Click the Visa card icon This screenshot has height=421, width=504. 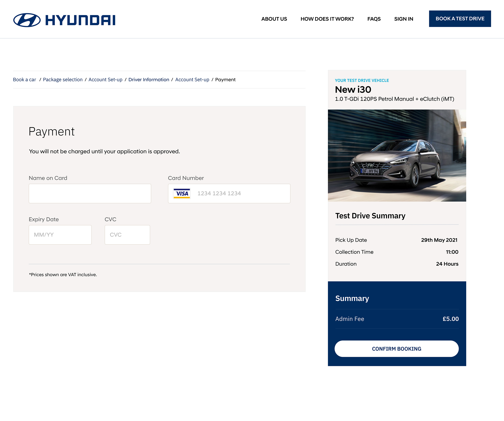182,193
